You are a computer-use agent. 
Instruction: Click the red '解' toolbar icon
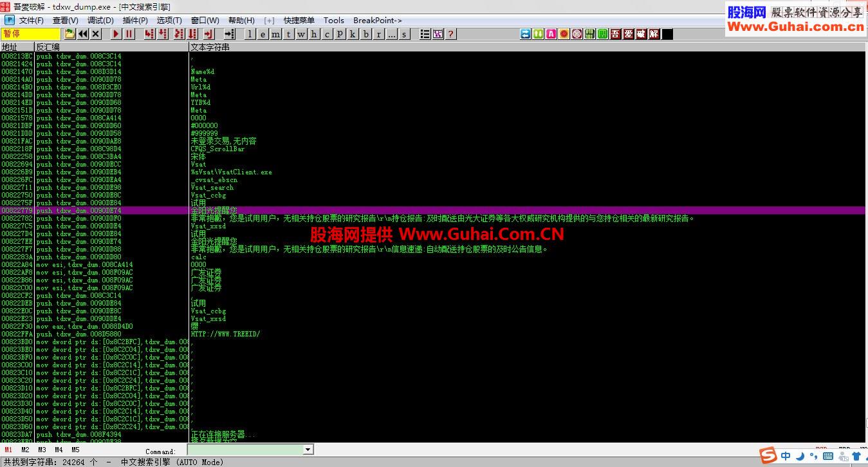point(654,34)
